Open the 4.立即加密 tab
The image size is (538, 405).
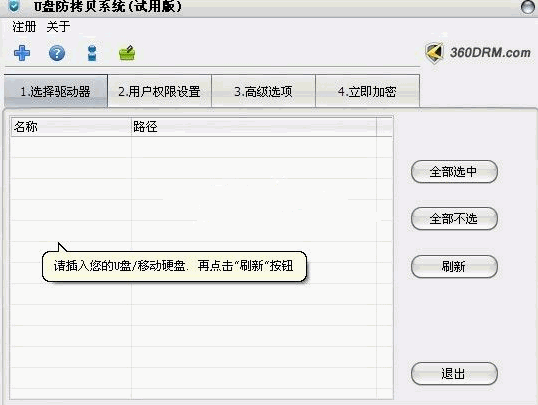pyautogui.click(x=367, y=91)
